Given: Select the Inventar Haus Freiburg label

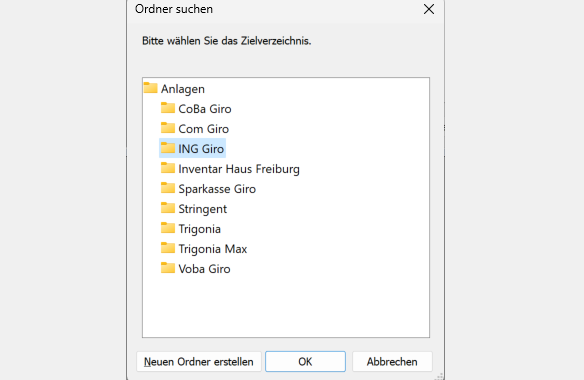Looking at the screenshot, I should pyautogui.click(x=239, y=169).
